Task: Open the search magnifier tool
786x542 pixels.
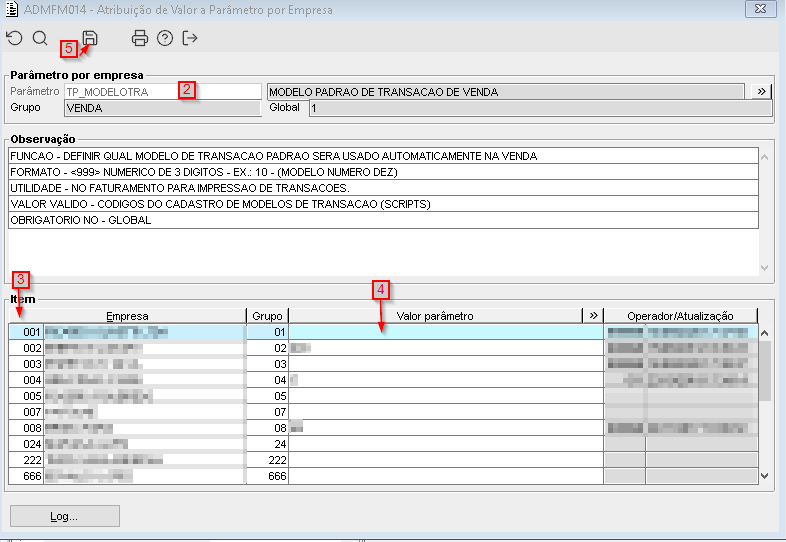Action: coord(40,38)
